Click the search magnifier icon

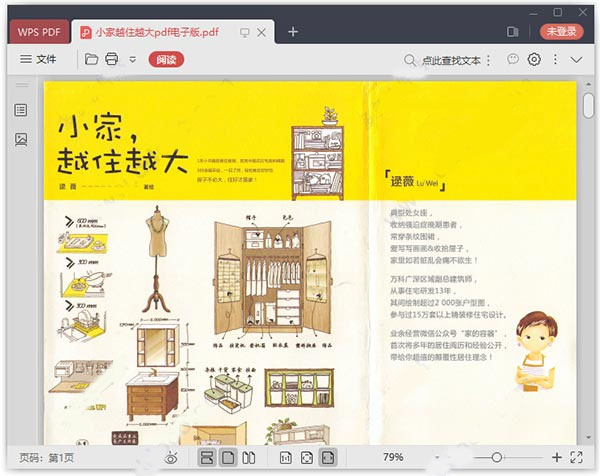pyautogui.click(x=409, y=60)
